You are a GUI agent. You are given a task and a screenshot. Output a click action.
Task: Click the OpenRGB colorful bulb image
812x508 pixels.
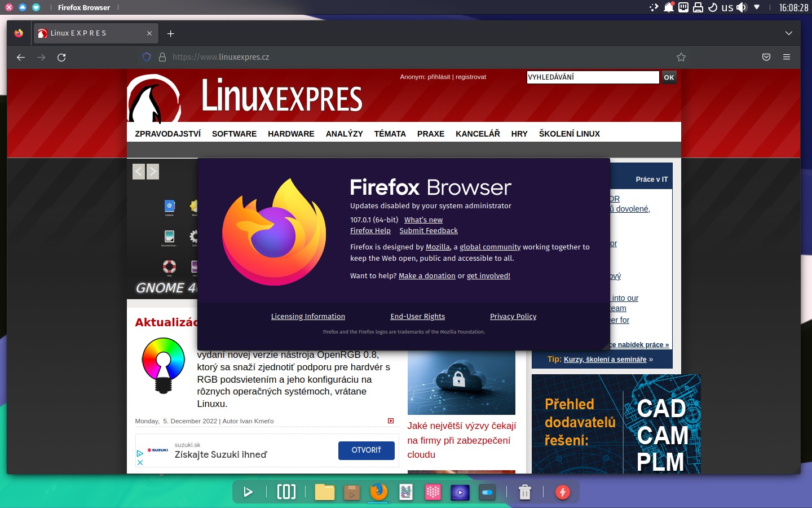click(164, 366)
